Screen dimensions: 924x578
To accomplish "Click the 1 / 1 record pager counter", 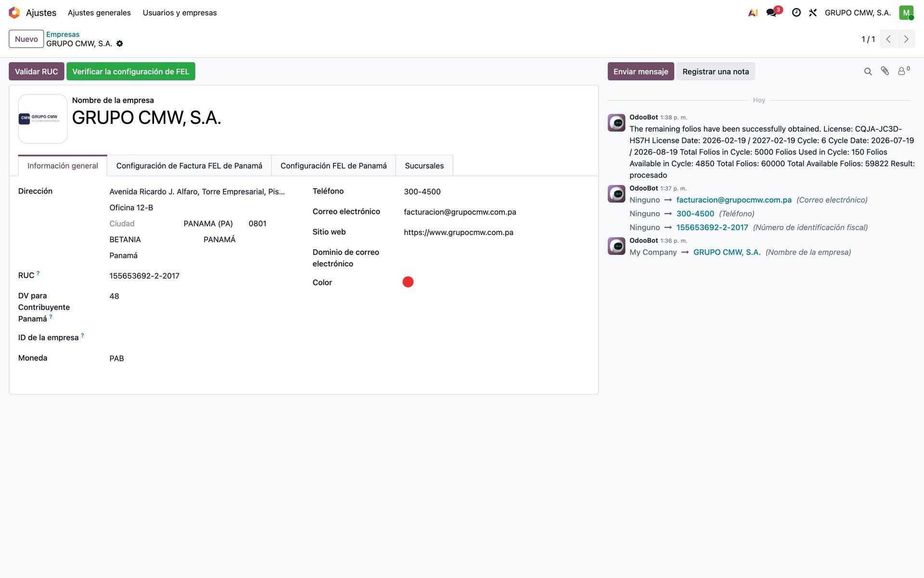I will point(868,39).
